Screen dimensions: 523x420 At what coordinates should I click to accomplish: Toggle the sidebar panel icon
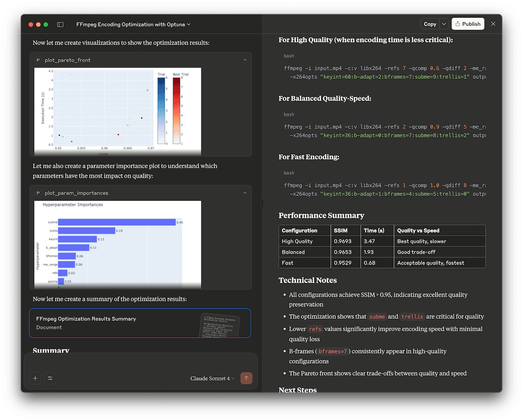point(61,24)
